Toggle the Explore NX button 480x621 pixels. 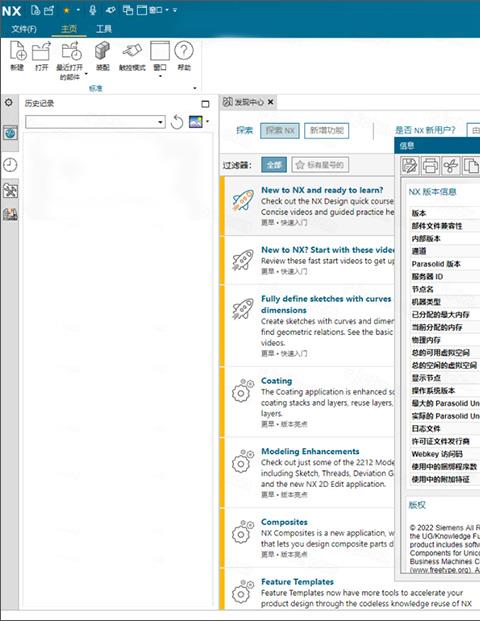tap(280, 131)
